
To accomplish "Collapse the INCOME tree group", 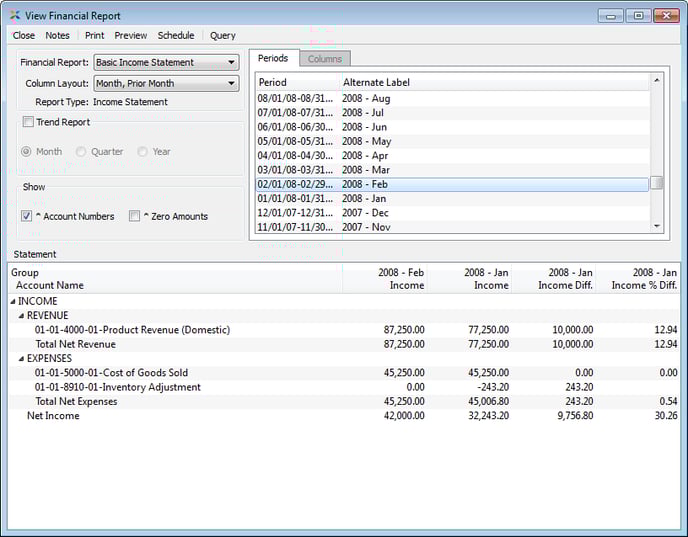I will (13, 301).
